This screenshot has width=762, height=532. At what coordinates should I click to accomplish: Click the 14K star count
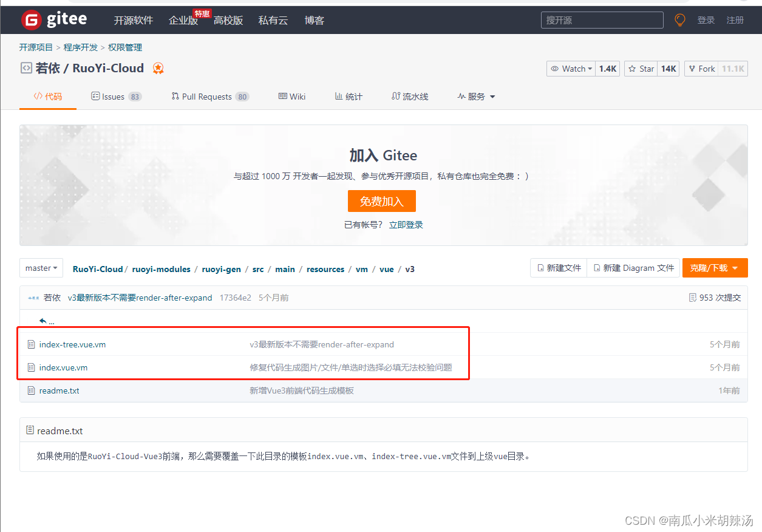point(668,69)
